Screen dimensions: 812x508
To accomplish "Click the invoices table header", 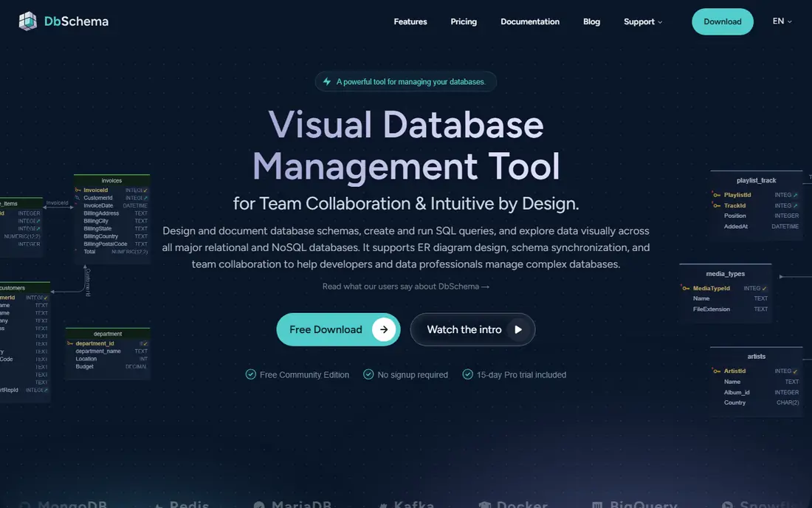I will (x=112, y=180).
